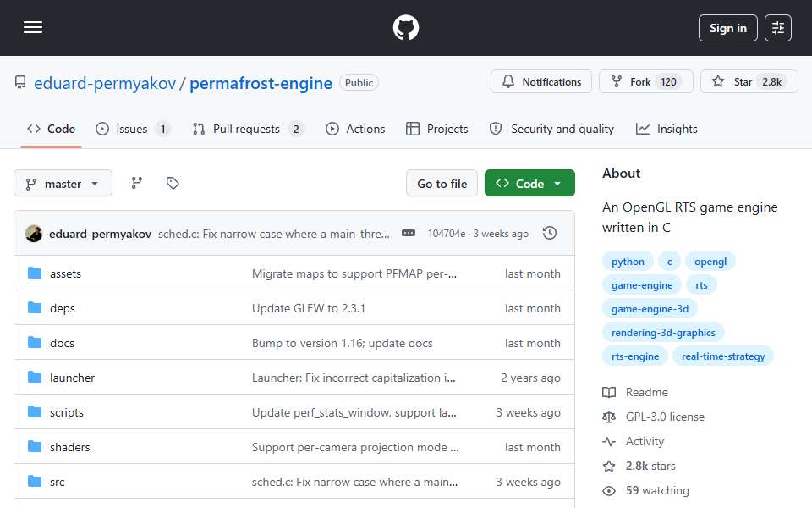Open the Insights tab
This screenshot has width=812, height=508.
tap(667, 129)
